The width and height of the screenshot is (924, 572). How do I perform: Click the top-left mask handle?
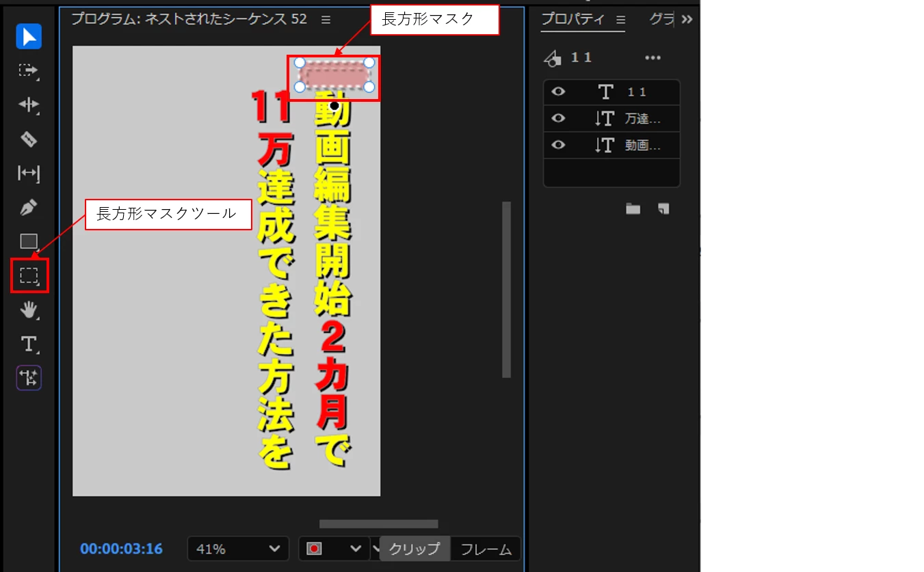[x=300, y=62]
